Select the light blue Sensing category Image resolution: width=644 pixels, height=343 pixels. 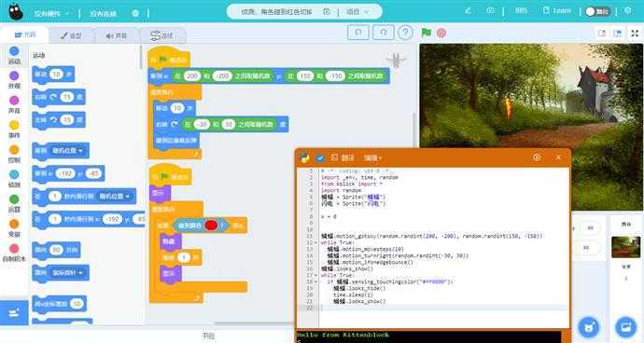coord(14,178)
